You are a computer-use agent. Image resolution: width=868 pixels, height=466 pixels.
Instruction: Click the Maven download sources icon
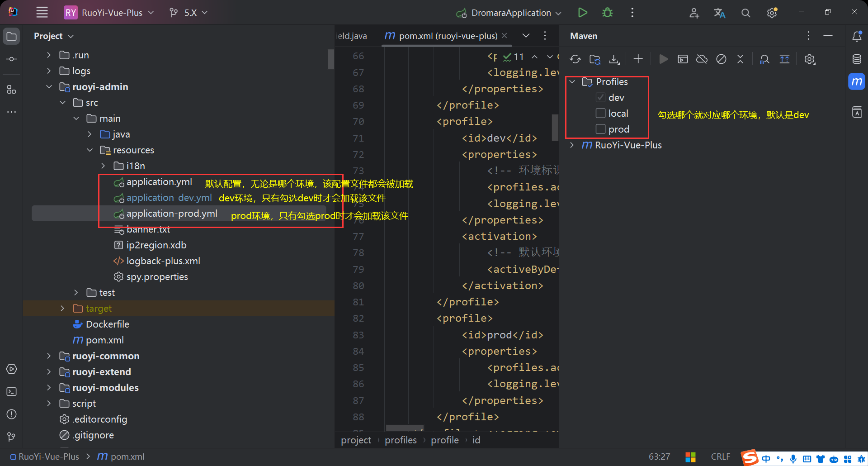pyautogui.click(x=614, y=59)
